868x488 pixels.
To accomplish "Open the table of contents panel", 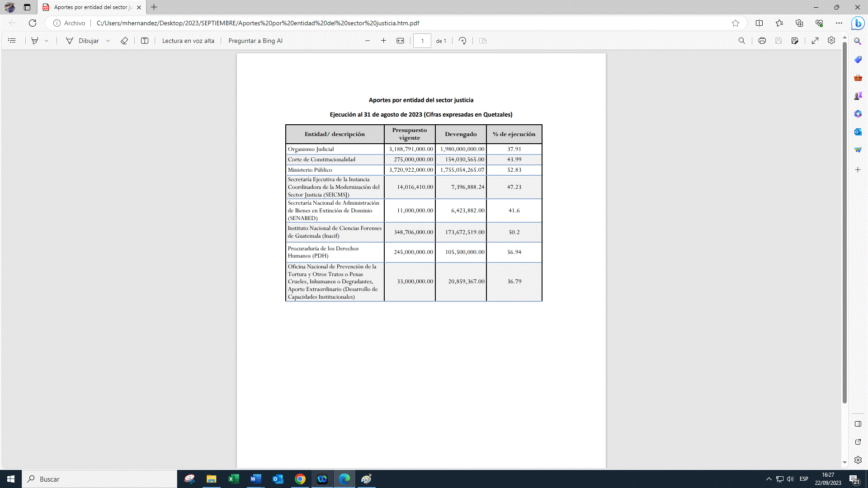I will pos(12,41).
